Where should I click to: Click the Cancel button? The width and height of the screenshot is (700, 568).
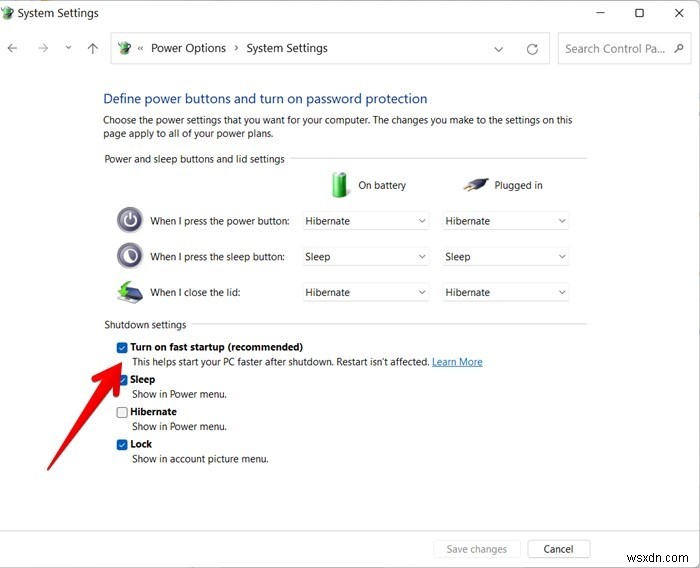point(558,549)
